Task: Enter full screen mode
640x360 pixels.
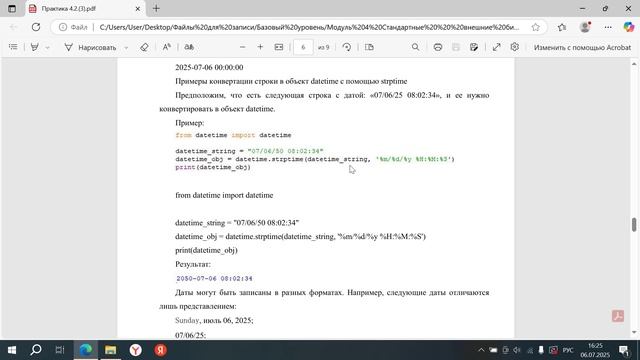Action: 496,47
